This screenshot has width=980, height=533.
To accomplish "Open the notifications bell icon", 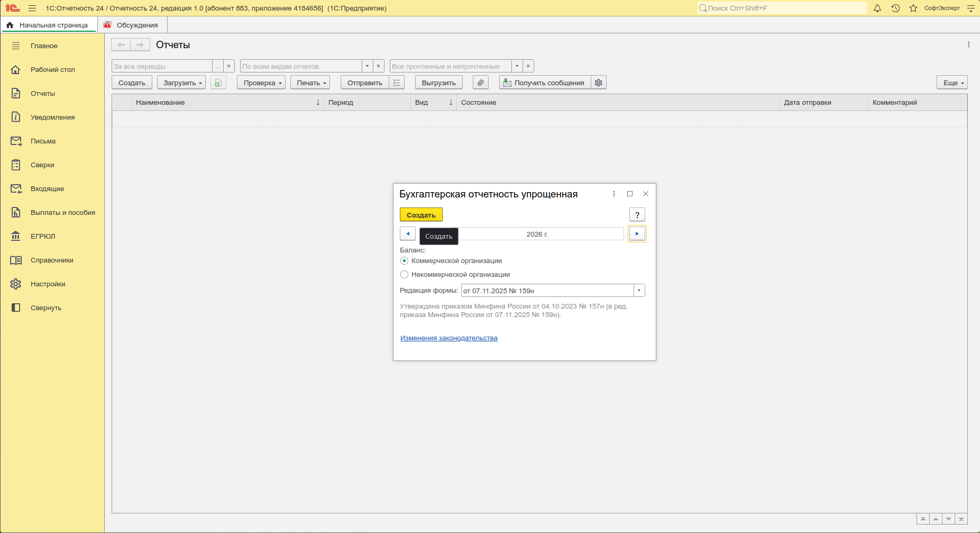I will 877,8.
